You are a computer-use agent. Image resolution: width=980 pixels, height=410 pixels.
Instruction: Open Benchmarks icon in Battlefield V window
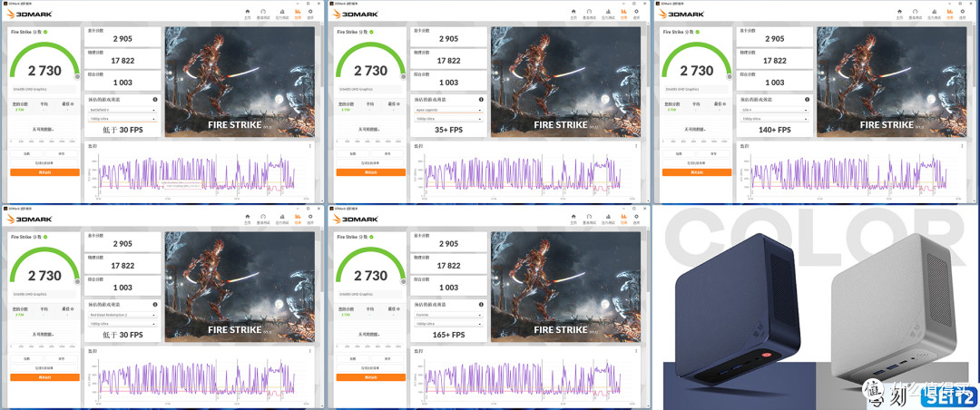[264, 13]
